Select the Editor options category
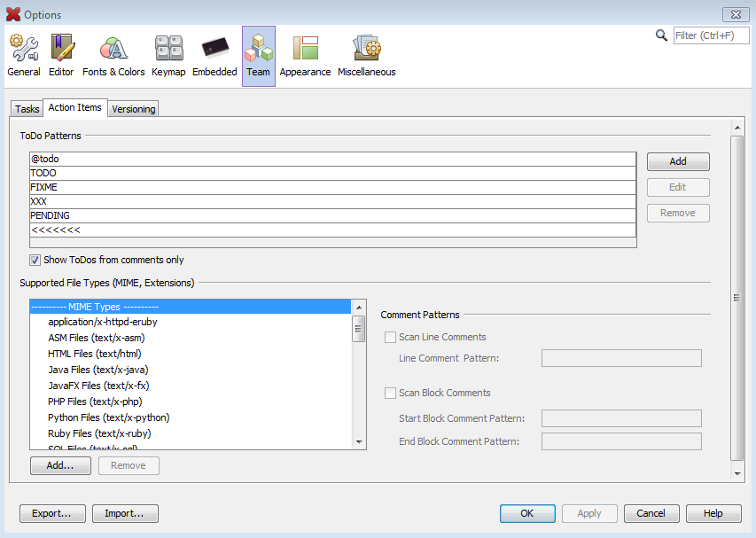Viewport: 756px width, 538px height. coord(61,56)
